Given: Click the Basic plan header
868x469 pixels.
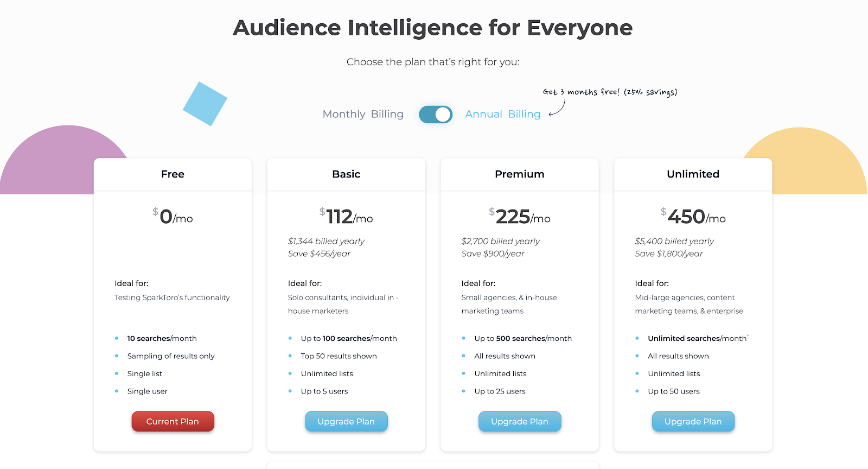Looking at the screenshot, I should (346, 174).
